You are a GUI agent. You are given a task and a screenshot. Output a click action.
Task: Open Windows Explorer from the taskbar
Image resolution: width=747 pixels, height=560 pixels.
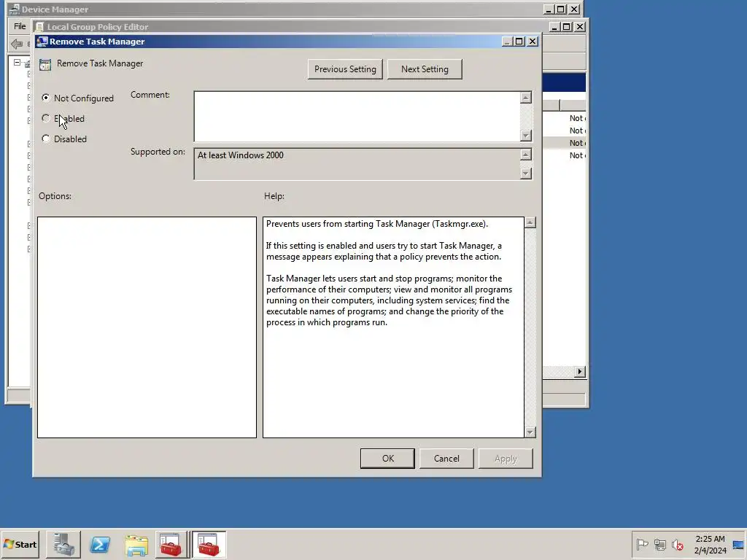tap(136, 544)
